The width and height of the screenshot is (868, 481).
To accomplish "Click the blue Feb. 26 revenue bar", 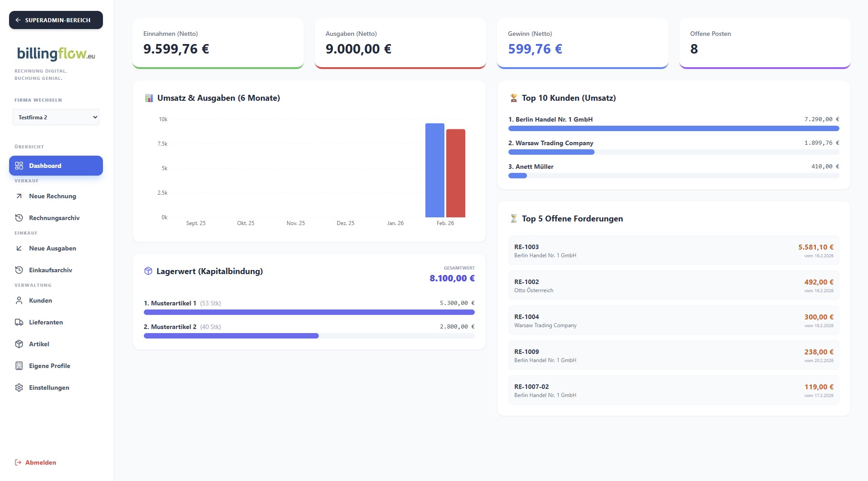I will coord(435,170).
